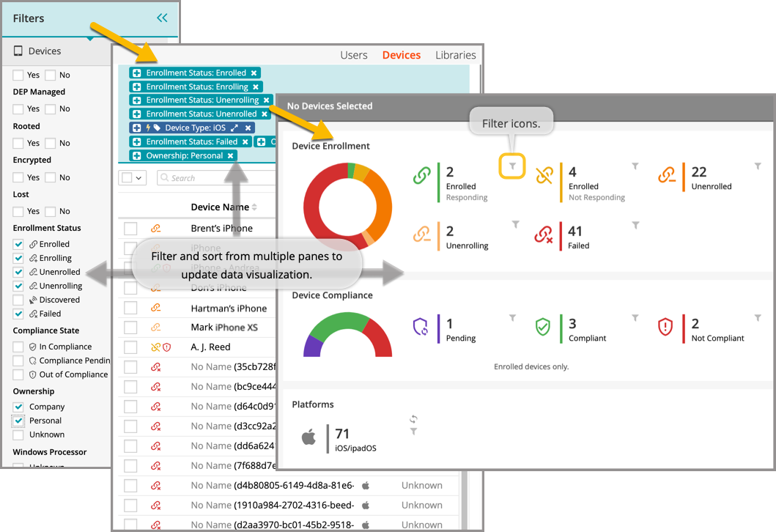The image size is (776, 532).
Task: Click filter icon beside Not Compliant count
Action: pyautogui.click(x=758, y=319)
